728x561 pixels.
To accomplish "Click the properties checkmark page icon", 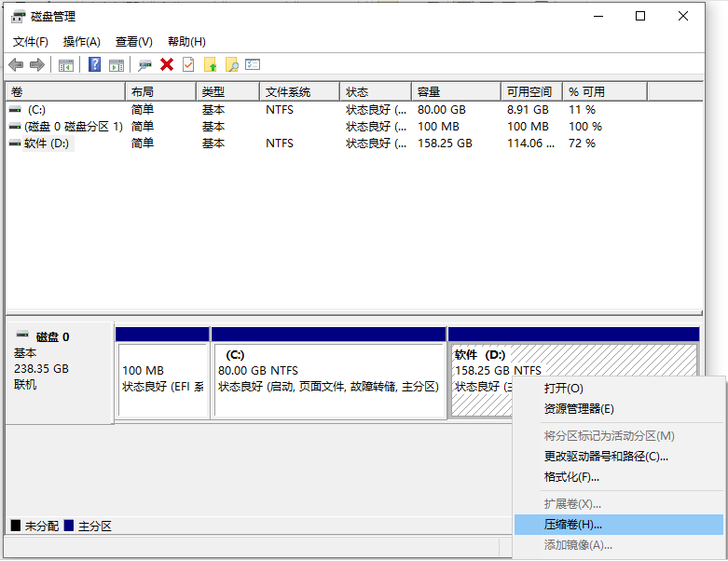I will point(188,64).
